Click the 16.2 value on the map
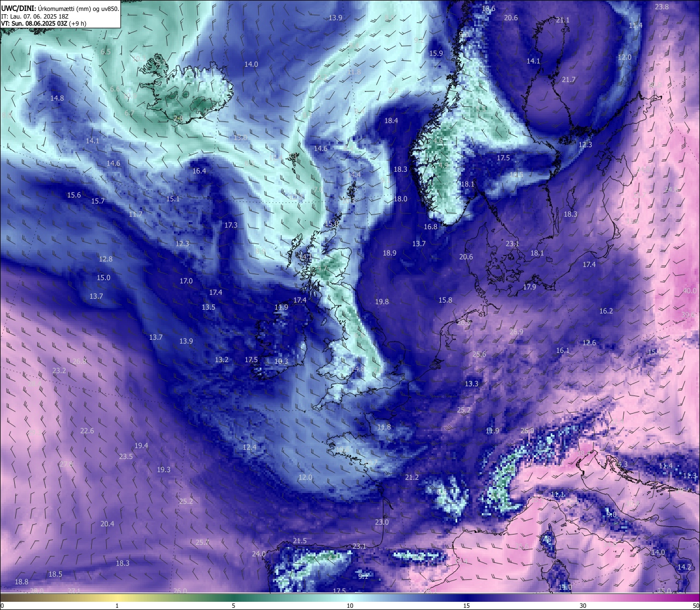This screenshot has width=700, height=610. (606, 311)
